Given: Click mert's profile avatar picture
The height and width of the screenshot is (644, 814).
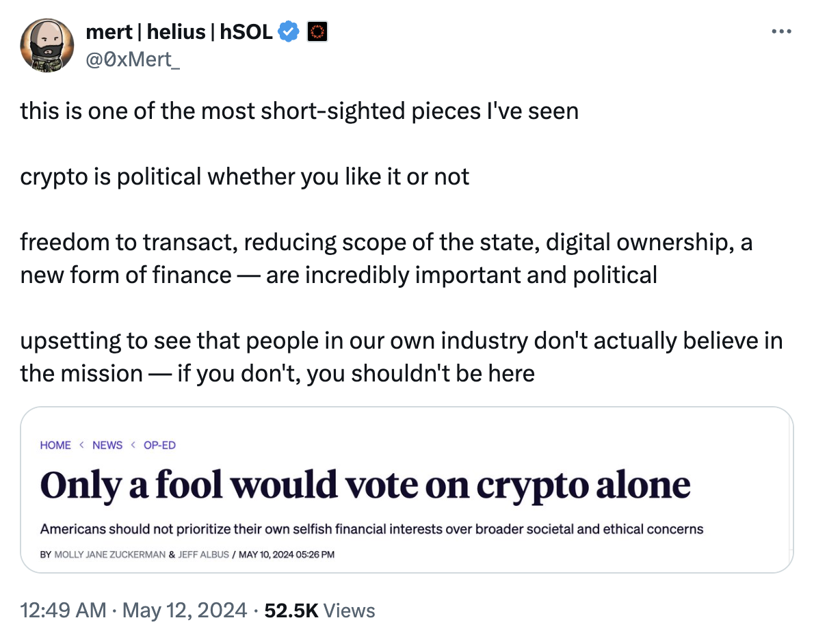Looking at the screenshot, I should pyautogui.click(x=47, y=45).
